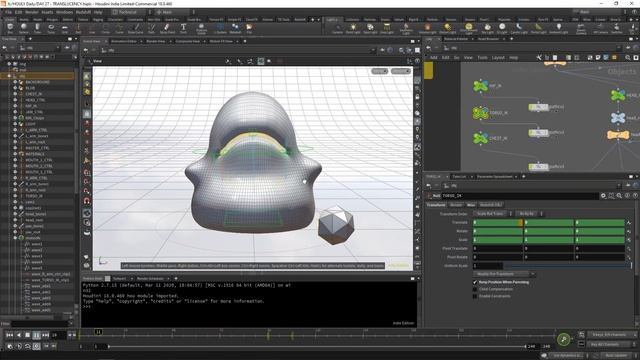Add an Area Light from the shelf

click(387, 28)
